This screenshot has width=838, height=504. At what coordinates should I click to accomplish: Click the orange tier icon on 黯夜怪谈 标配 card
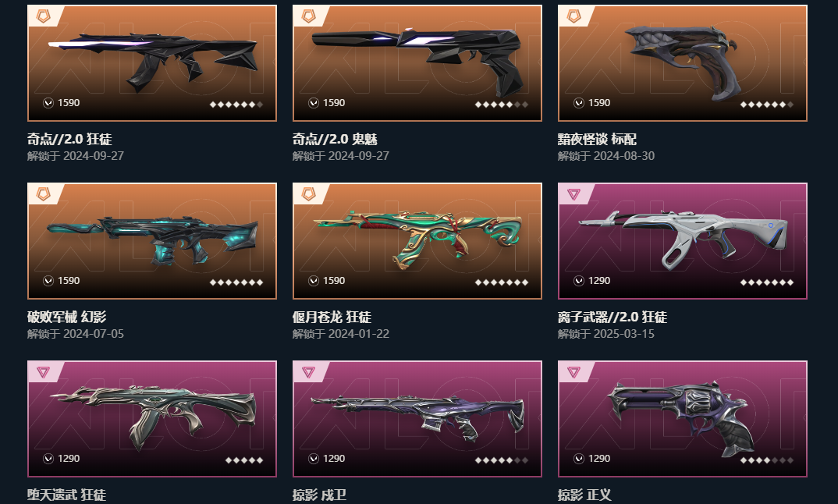[573, 16]
